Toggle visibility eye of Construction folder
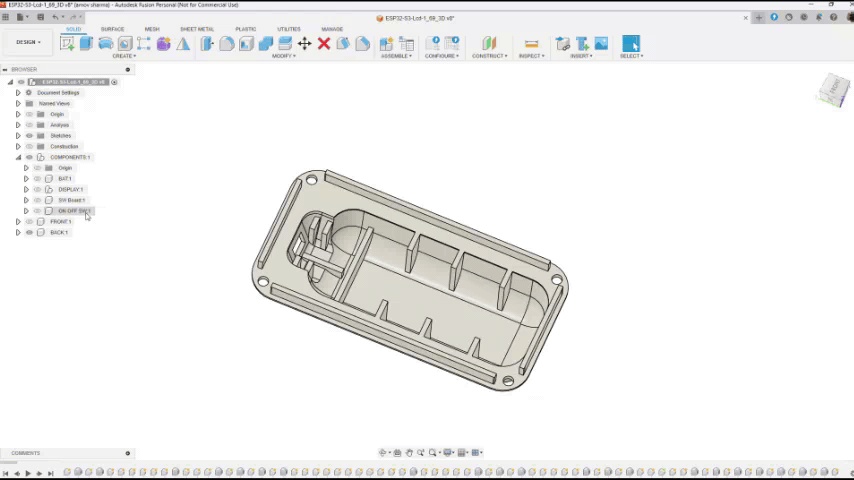Image resolution: width=854 pixels, height=480 pixels. (29, 147)
